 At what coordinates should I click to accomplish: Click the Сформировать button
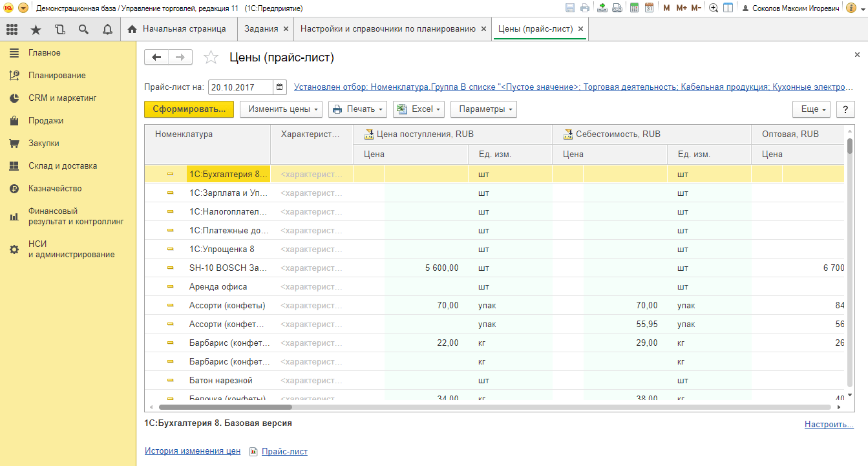pyautogui.click(x=189, y=109)
